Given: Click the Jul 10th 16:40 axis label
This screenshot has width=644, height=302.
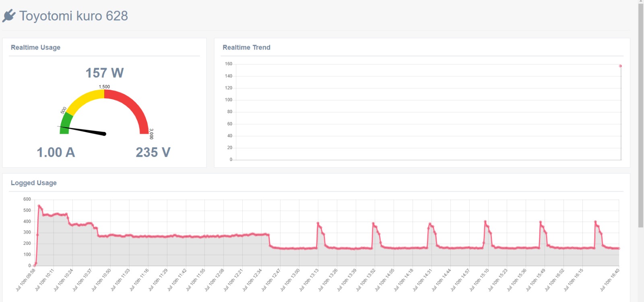Looking at the screenshot, I should (610, 280).
